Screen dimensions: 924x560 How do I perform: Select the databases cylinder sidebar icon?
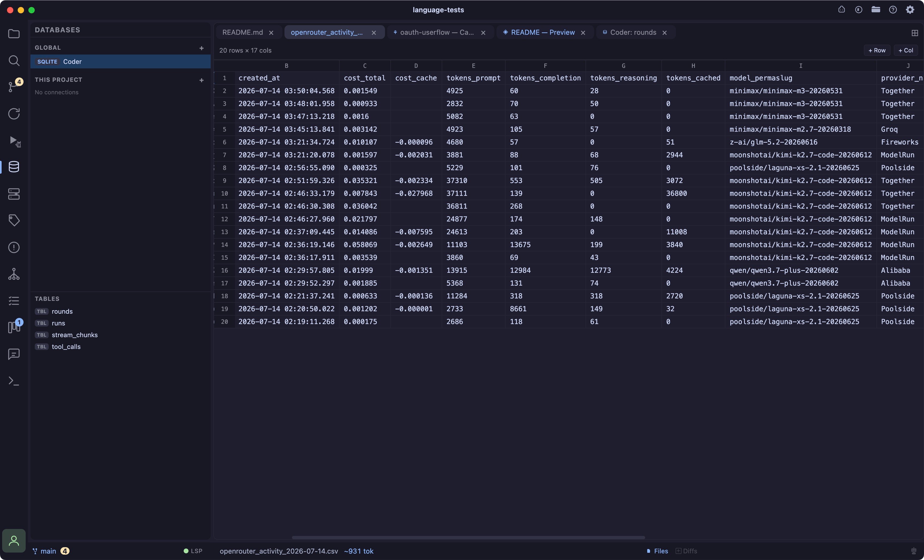click(x=14, y=167)
